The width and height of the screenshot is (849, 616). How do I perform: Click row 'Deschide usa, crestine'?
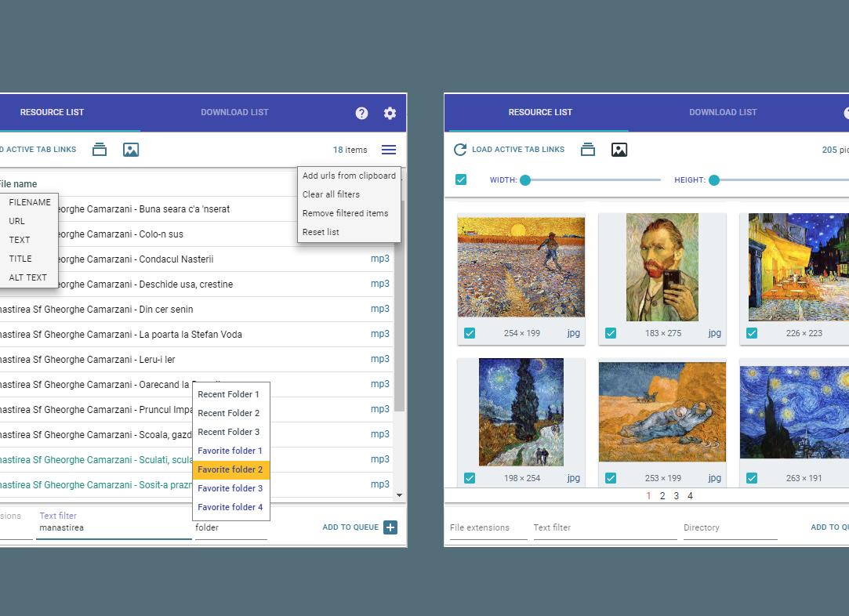196,284
